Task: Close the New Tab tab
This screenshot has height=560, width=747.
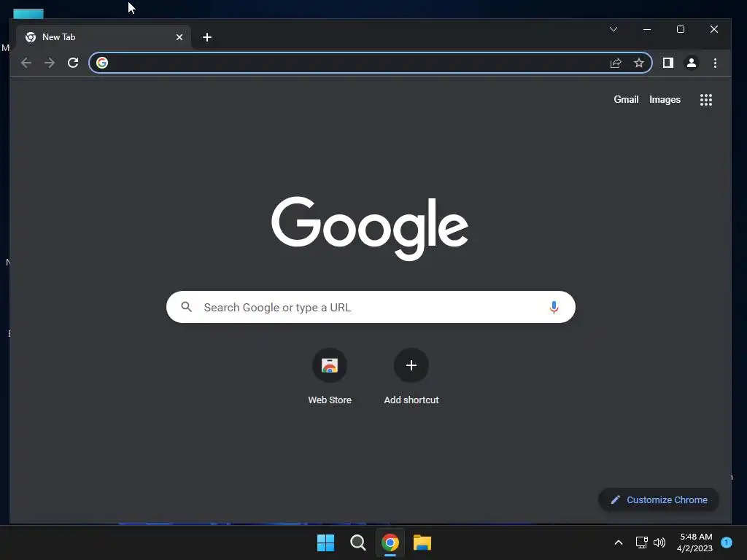Action: [179, 37]
